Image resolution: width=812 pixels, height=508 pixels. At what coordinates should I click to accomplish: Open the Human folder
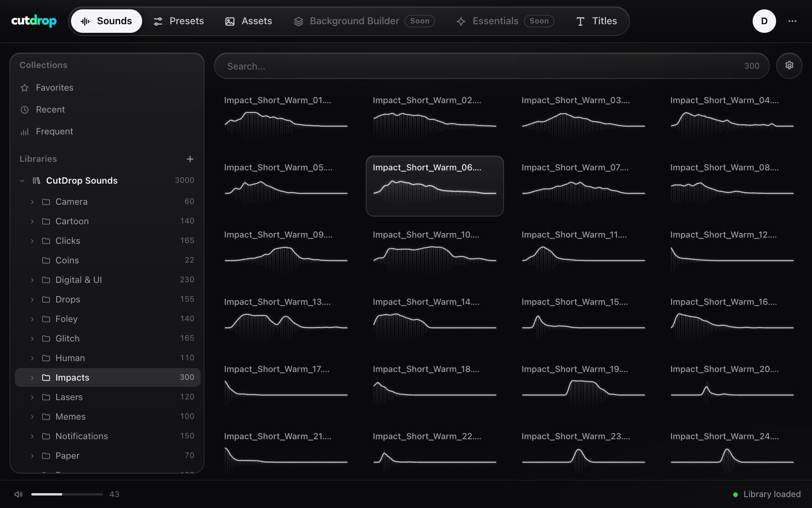pyautogui.click(x=107, y=358)
